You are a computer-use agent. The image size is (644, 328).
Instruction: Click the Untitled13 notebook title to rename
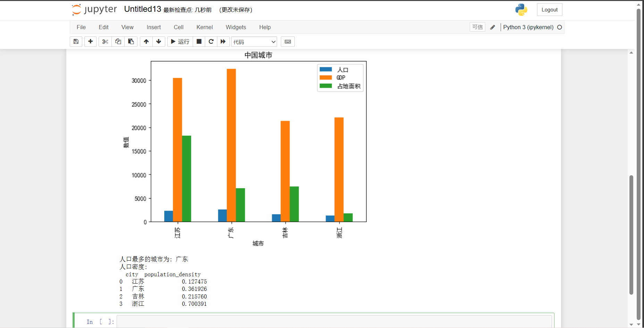pyautogui.click(x=142, y=9)
